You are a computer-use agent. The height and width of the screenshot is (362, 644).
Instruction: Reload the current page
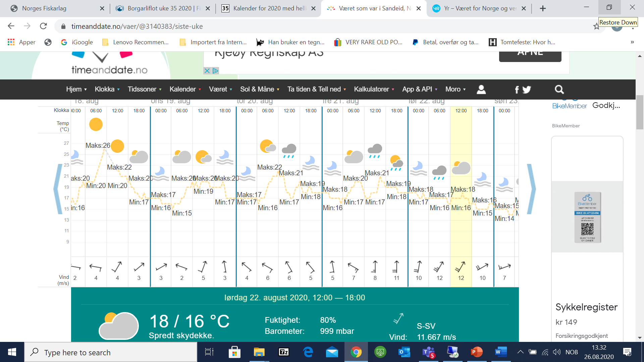pyautogui.click(x=43, y=26)
